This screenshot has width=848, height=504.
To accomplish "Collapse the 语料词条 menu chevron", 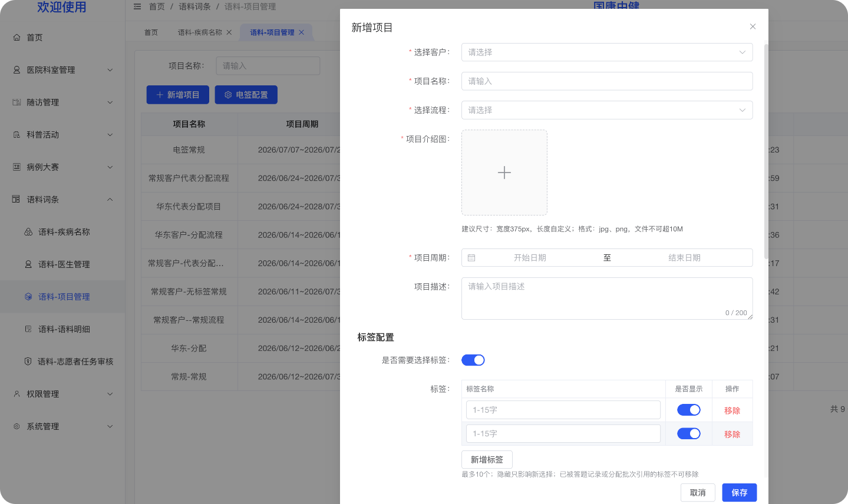I will 110,199.
